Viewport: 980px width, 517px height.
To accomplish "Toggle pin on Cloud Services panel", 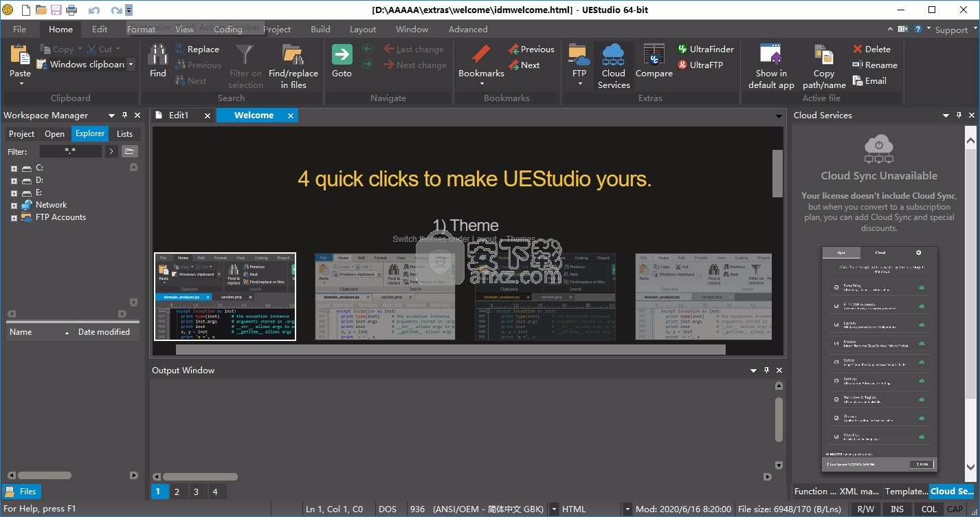I will tap(959, 115).
